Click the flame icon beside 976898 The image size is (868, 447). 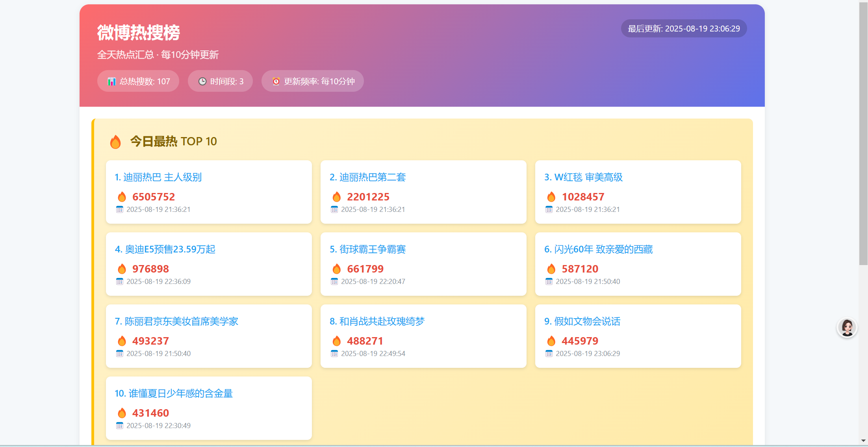(122, 269)
